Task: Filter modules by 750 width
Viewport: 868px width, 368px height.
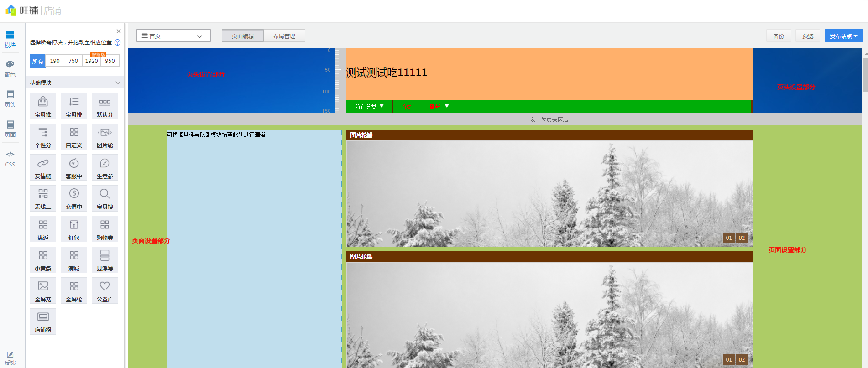Action: pyautogui.click(x=73, y=61)
